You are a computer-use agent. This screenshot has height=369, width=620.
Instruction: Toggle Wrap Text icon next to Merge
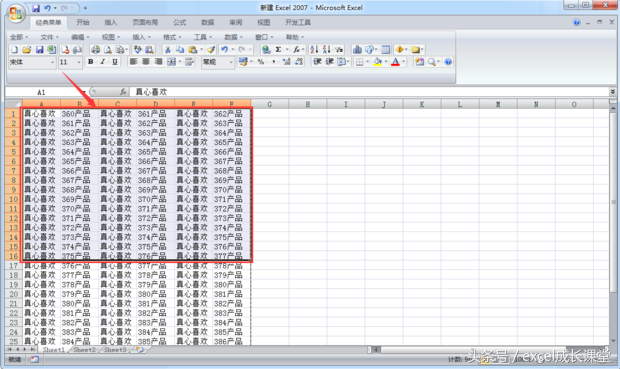pos(189,62)
